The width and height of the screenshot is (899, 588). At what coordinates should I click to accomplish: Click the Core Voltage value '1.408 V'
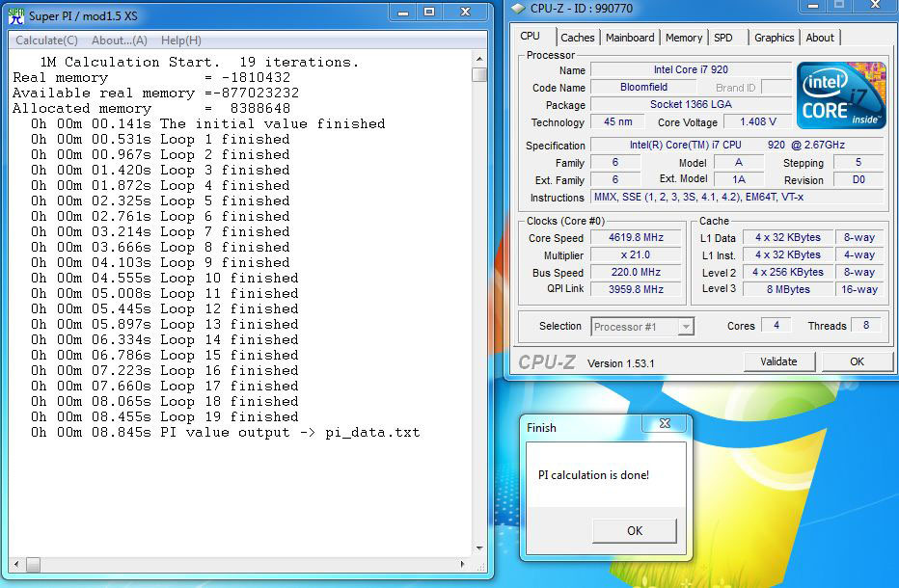tap(758, 122)
